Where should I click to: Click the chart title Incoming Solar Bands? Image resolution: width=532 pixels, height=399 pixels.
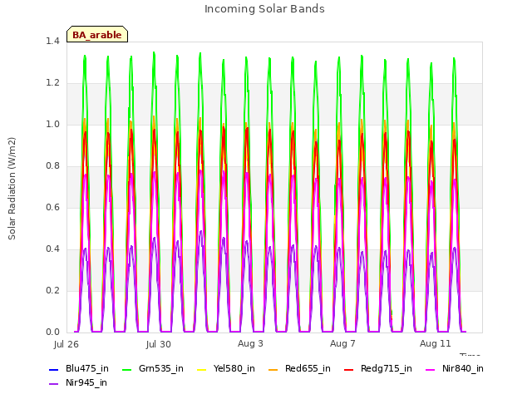[264, 9]
